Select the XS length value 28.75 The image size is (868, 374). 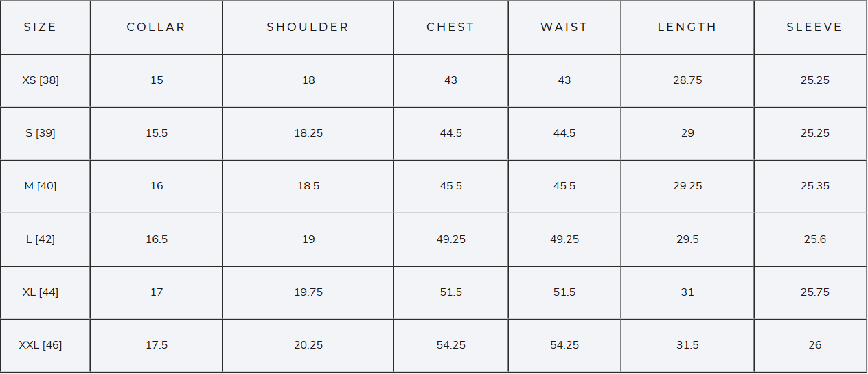pyautogui.click(x=687, y=80)
